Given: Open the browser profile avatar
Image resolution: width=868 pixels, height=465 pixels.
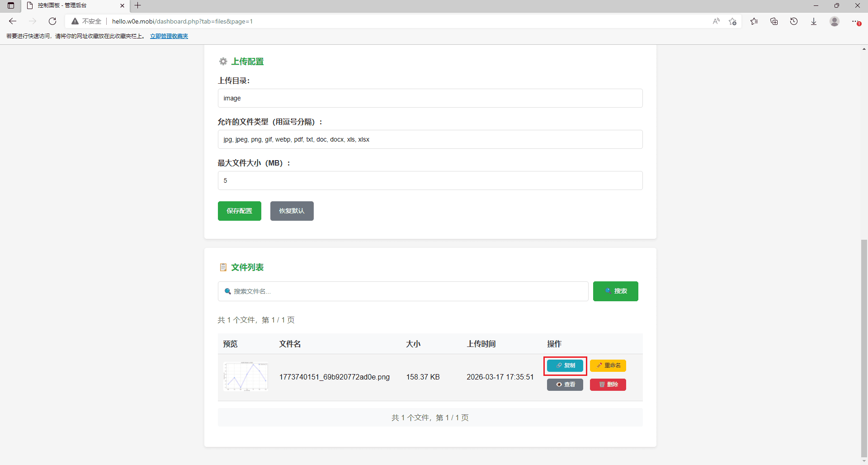Looking at the screenshot, I should click(x=835, y=21).
